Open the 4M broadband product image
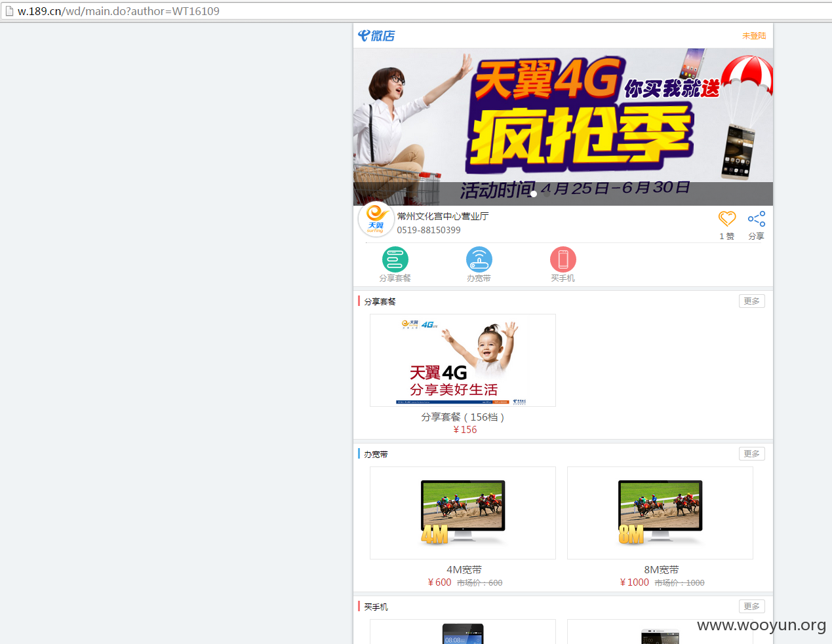The width and height of the screenshot is (832, 644). pyautogui.click(x=463, y=513)
